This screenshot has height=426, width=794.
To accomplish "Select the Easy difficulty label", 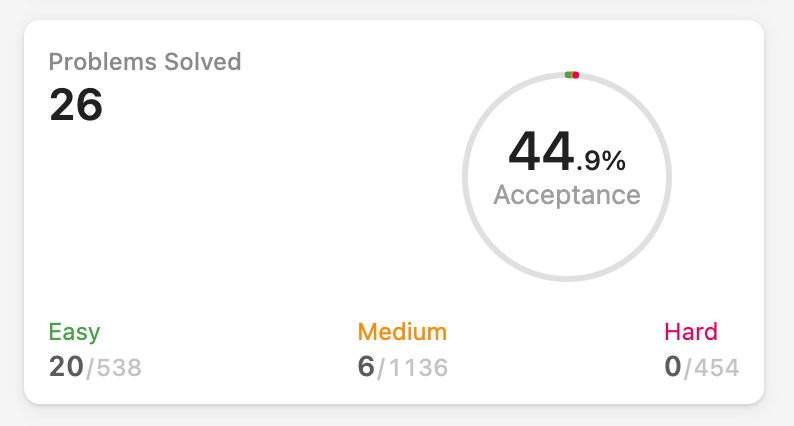I will pos(74,332).
